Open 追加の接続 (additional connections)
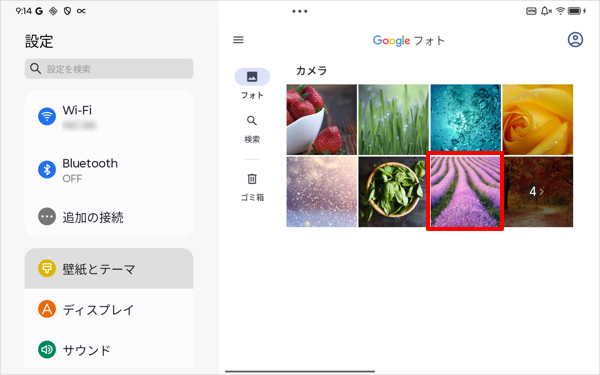Image resolution: width=600 pixels, height=375 pixels. point(109,217)
